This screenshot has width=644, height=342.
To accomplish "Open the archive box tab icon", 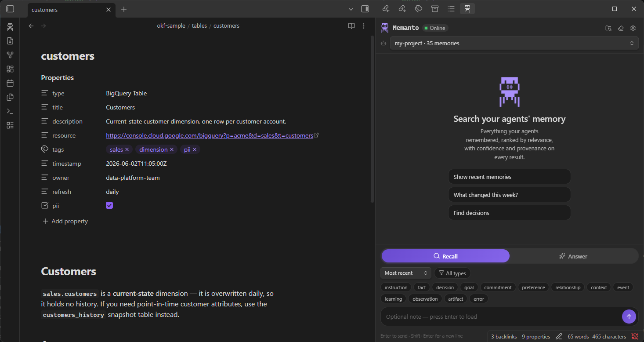I will [x=435, y=9].
